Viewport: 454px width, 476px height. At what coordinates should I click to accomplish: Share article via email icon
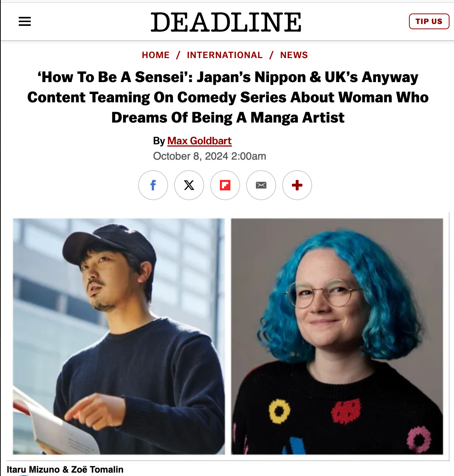261,185
